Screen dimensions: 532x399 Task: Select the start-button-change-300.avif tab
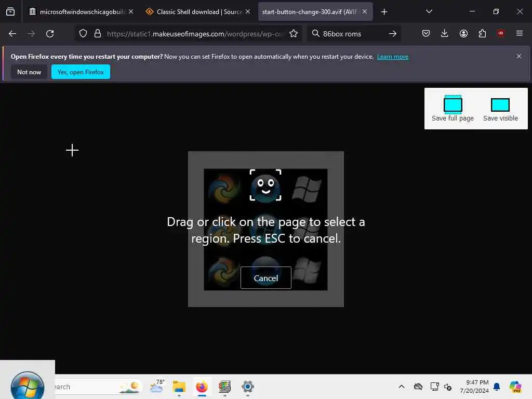click(x=315, y=12)
